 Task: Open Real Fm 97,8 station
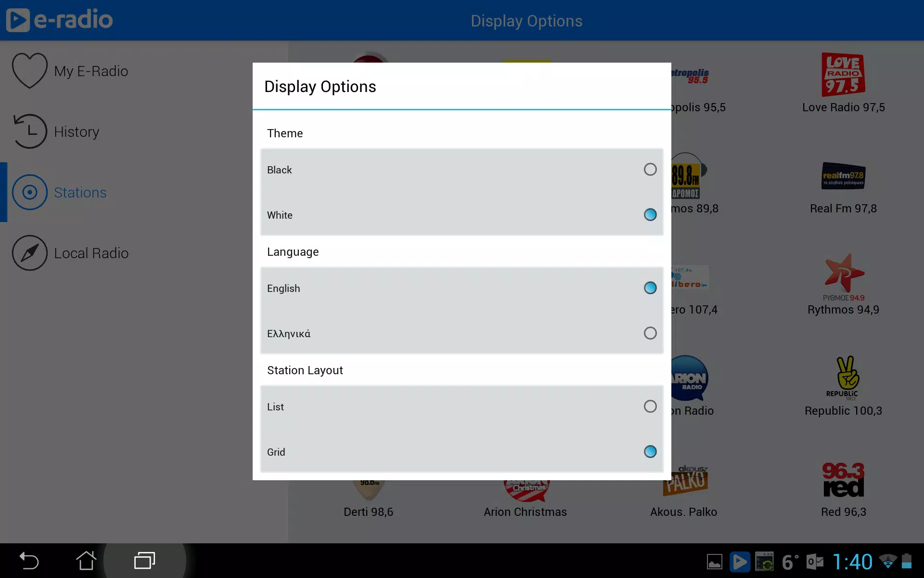(843, 176)
